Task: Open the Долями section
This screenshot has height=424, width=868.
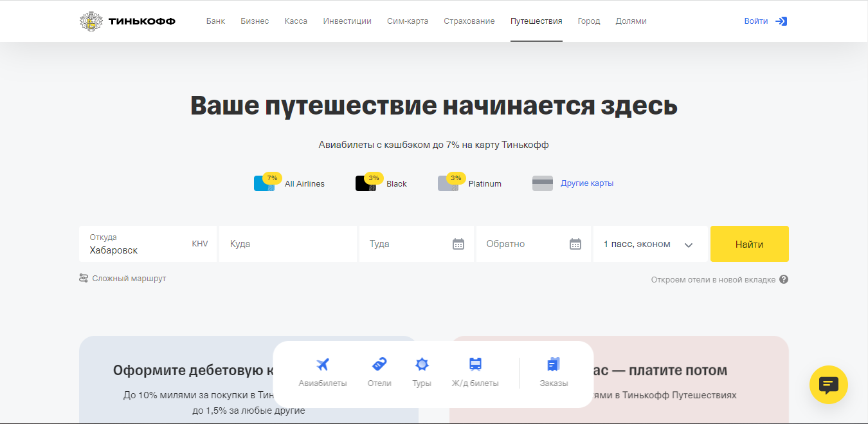Action: 631,21
